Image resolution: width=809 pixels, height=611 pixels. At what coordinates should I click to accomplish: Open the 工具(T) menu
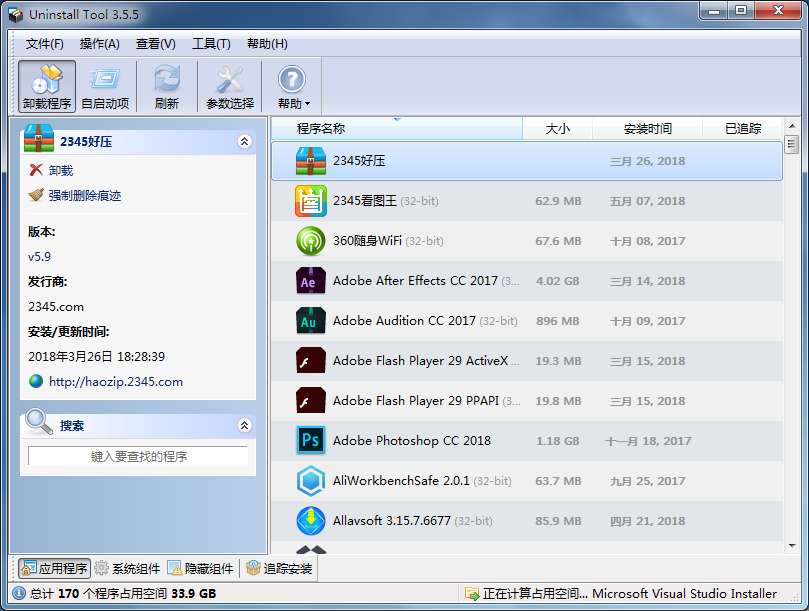(x=211, y=44)
